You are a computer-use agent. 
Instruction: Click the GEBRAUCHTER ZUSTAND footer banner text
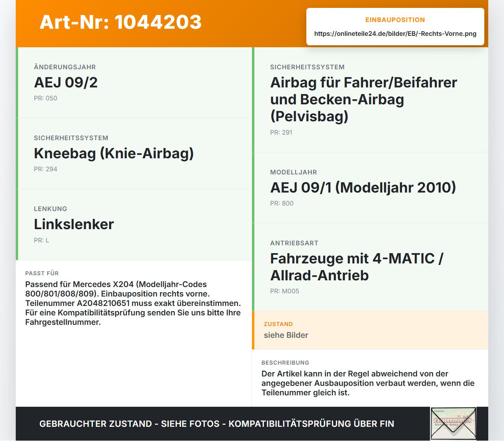pyautogui.click(x=217, y=424)
